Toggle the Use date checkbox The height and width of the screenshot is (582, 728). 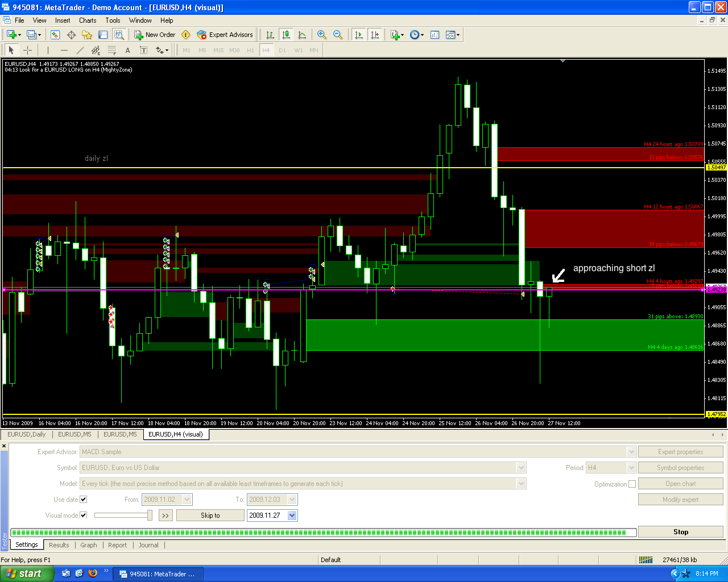click(x=84, y=500)
